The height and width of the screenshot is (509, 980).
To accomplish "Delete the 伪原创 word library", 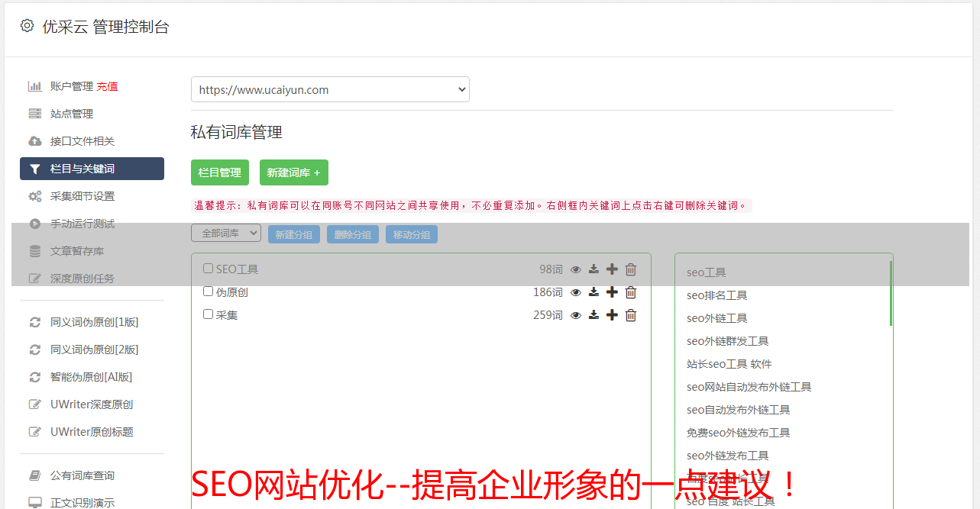I will pyautogui.click(x=631, y=292).
